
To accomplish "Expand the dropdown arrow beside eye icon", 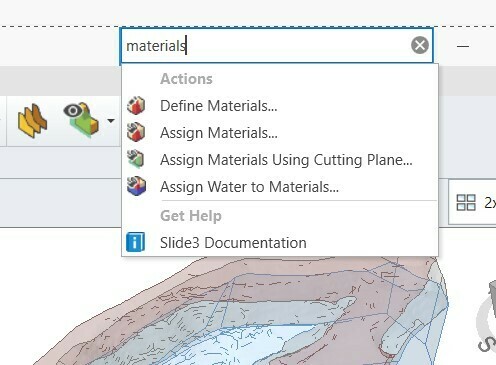I will click(x=111, y=121).
